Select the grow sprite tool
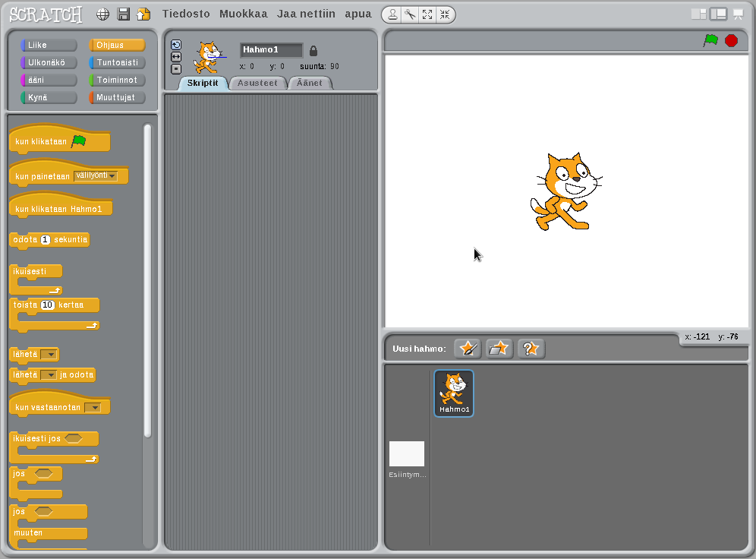 (427, 14)
